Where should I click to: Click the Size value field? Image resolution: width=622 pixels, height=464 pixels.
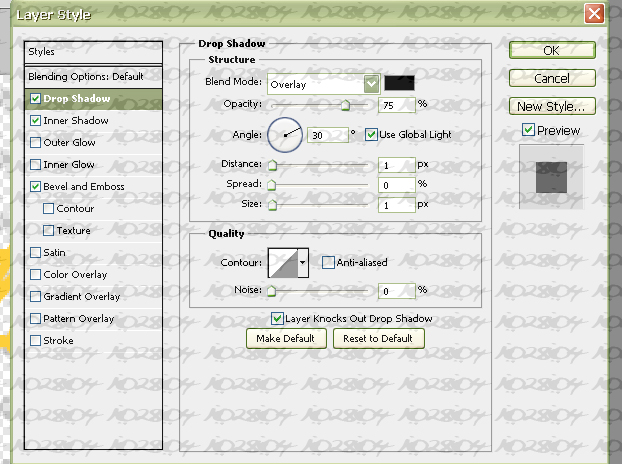[x=397, y=205]
